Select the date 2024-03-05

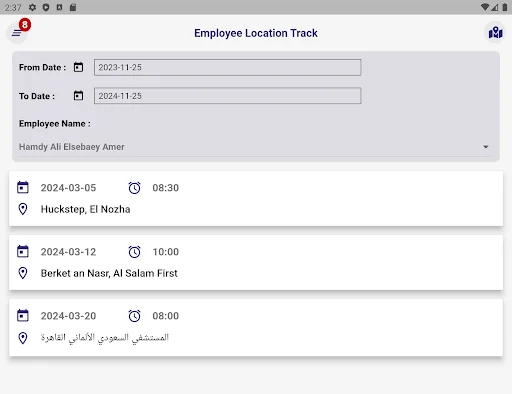point(68,188)
